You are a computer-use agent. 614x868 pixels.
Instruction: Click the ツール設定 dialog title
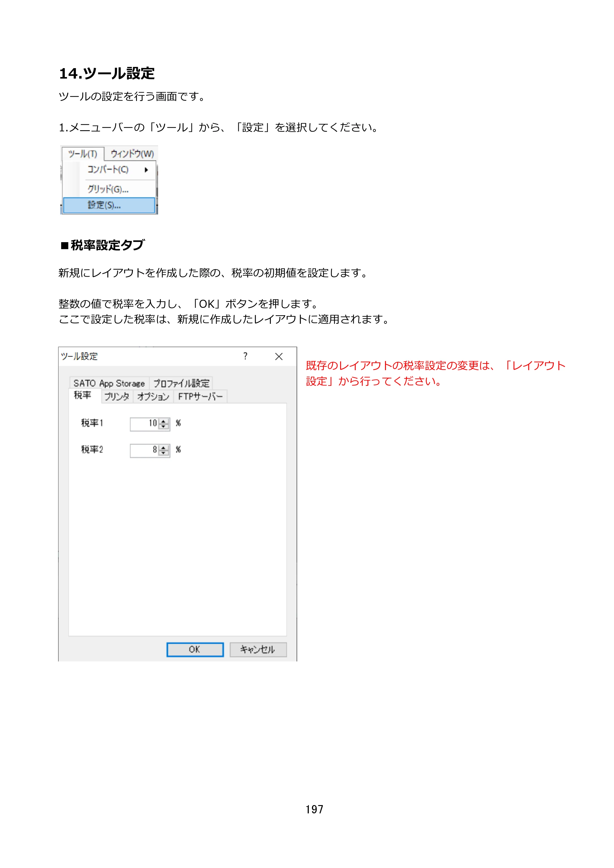pyautogui.click(x=80, y=356)
